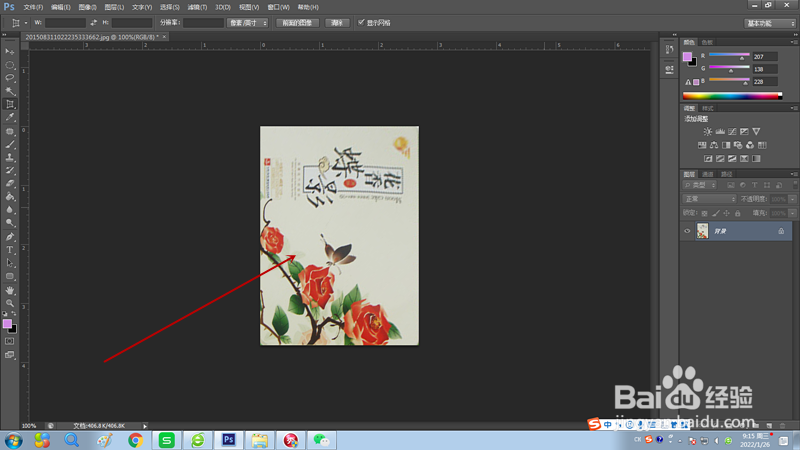
Task: Open the Image menu
Action: pyautogui.click(x=87, y=7)
